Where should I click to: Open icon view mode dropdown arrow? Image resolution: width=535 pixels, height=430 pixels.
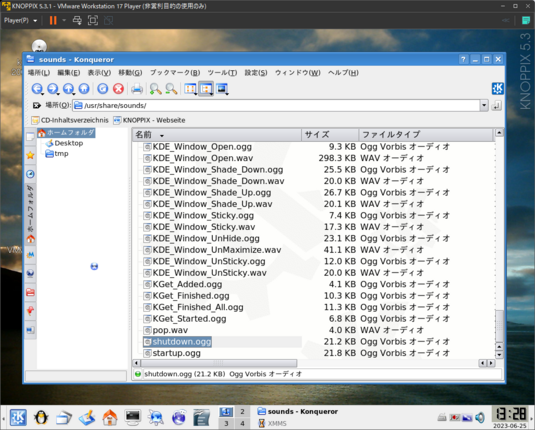click(196, 94)
